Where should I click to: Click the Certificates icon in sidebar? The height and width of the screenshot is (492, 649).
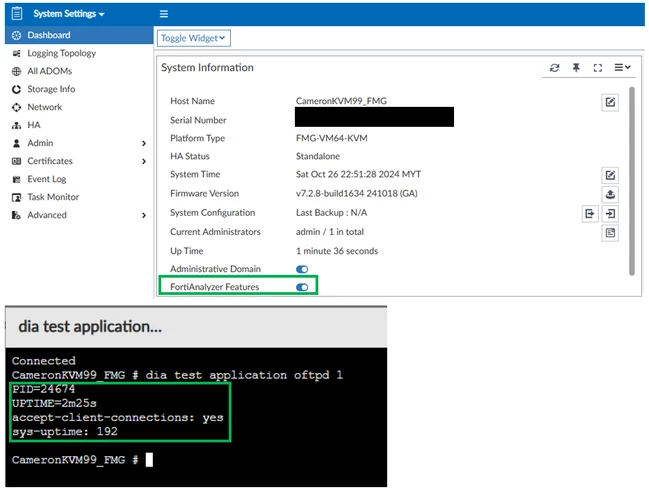(16, 161)
